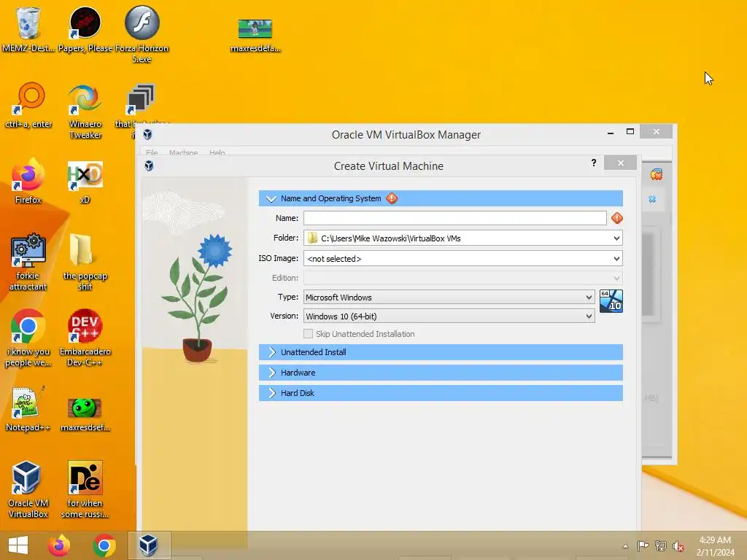
Task: Toggle Skip Unattended Installation checkbox
Action: click(309, 334)
